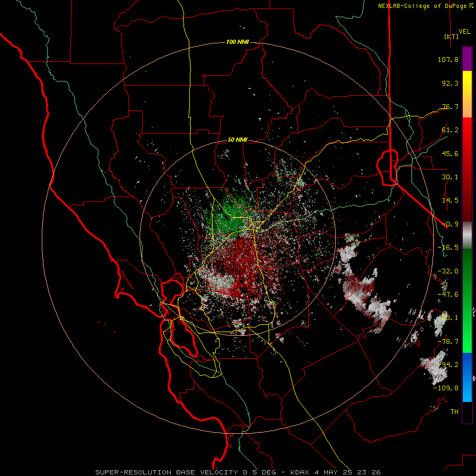Click the 100 NMI range ring label
This screenshot has height=476, width=476.
point(237,42)
